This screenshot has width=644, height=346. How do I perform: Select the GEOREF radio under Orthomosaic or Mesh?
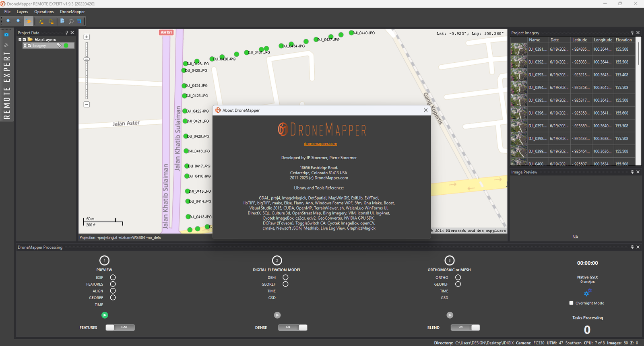tap(458, 284)
